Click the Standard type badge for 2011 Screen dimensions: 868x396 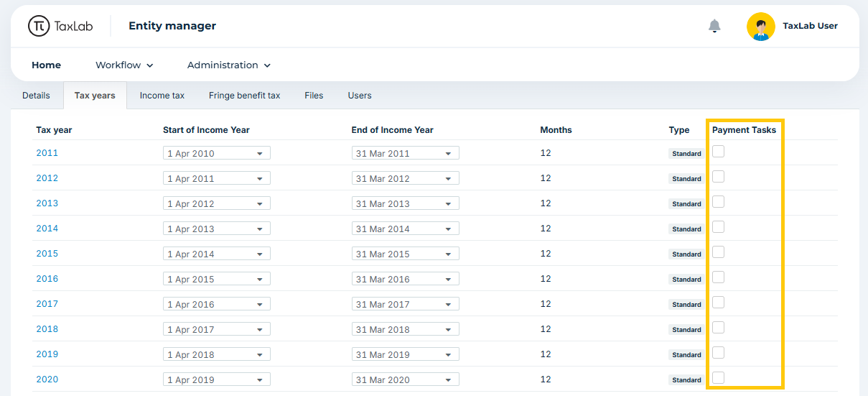coord(686,154)
